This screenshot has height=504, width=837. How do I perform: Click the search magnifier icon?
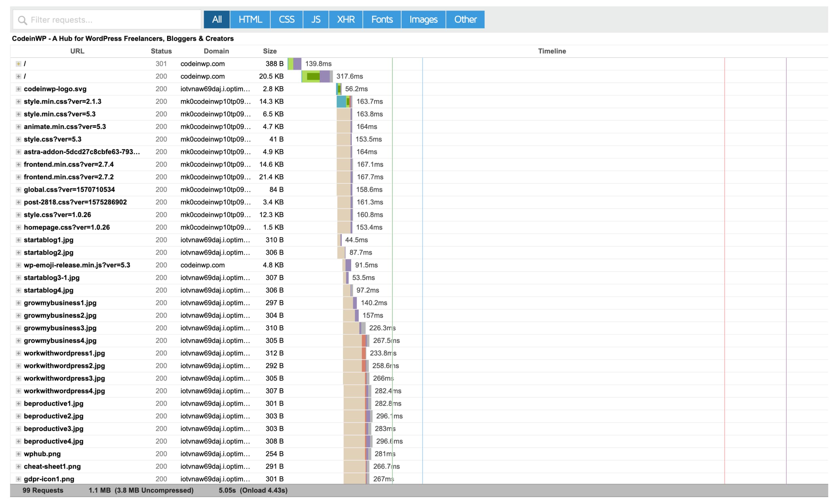(x=23, y=20)
